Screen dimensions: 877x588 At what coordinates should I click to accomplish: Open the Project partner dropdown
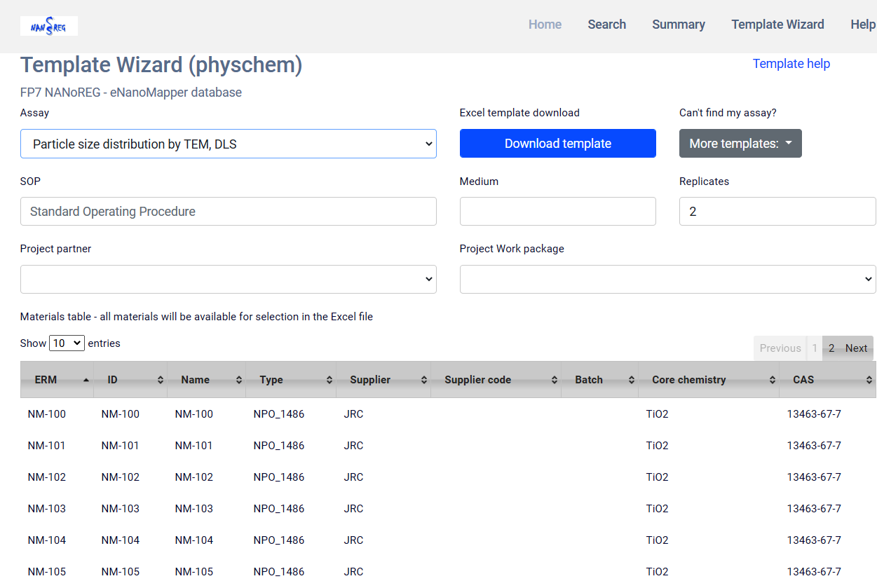tap(229, 279)
